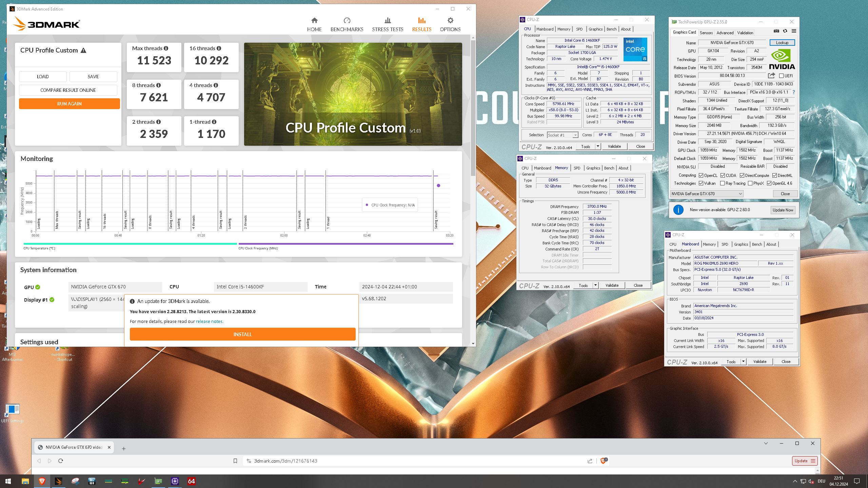Open the release notes link

[x=209, y=321]
